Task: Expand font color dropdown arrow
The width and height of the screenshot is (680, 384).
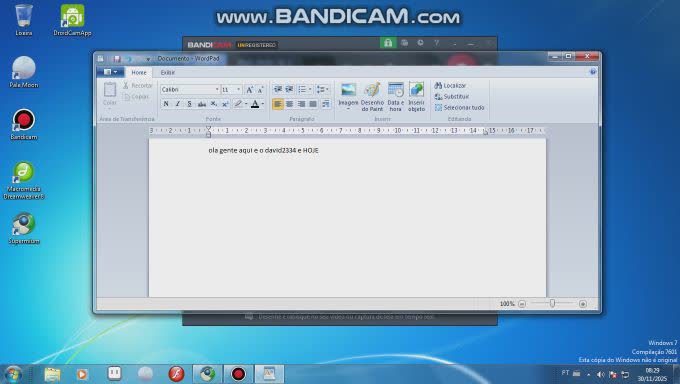Action: 263,104
